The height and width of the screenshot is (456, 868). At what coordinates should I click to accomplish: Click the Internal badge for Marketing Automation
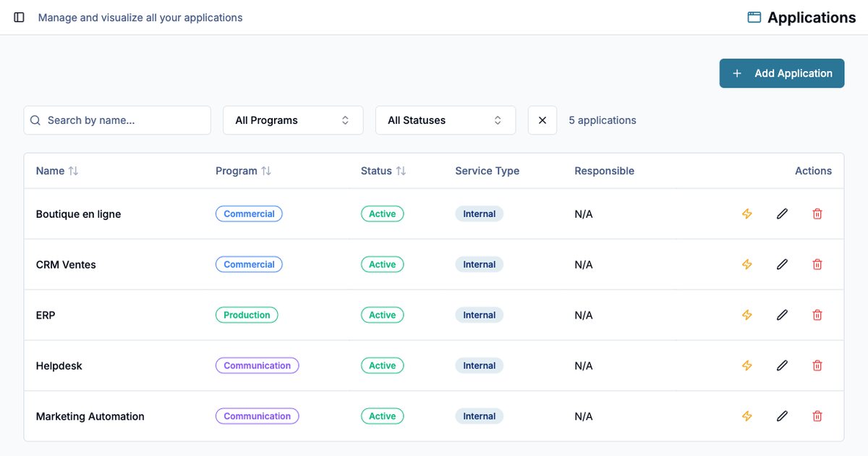point(480,416)
